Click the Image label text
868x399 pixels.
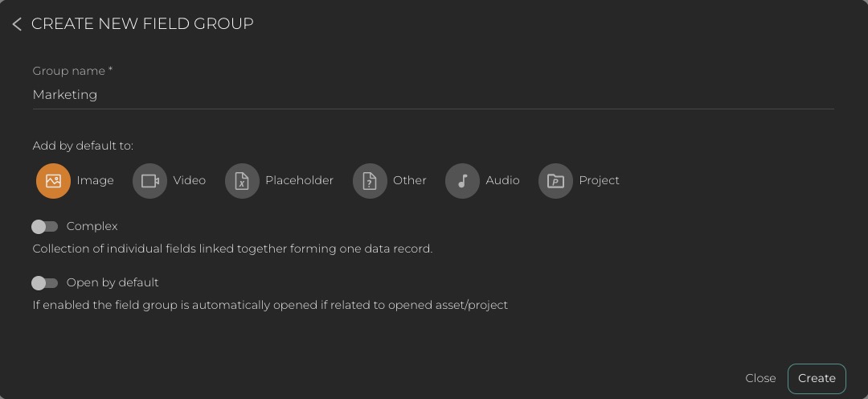pos(95,181)
